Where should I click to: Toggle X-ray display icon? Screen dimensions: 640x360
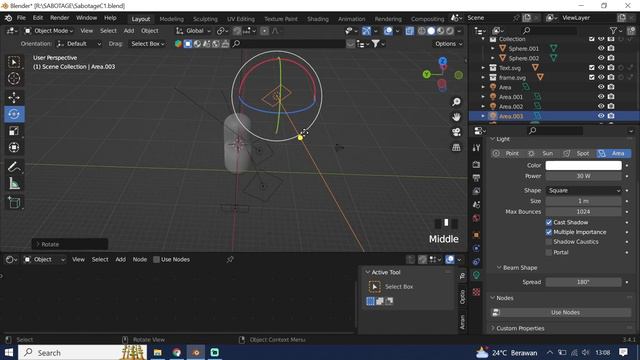409,31
